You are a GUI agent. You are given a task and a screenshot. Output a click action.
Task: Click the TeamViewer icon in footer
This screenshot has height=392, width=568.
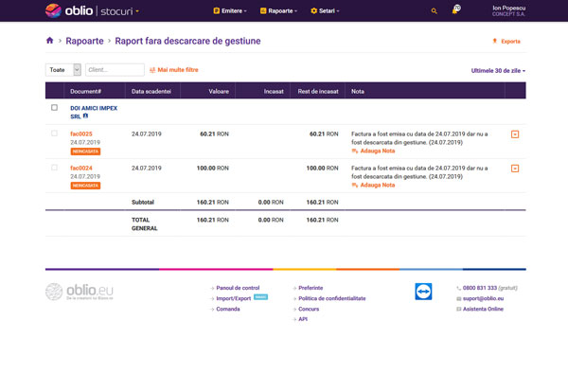coord(423,292)
